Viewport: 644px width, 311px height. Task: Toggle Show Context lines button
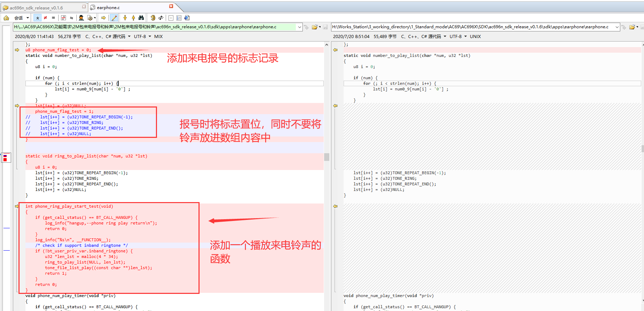(63, 18)
